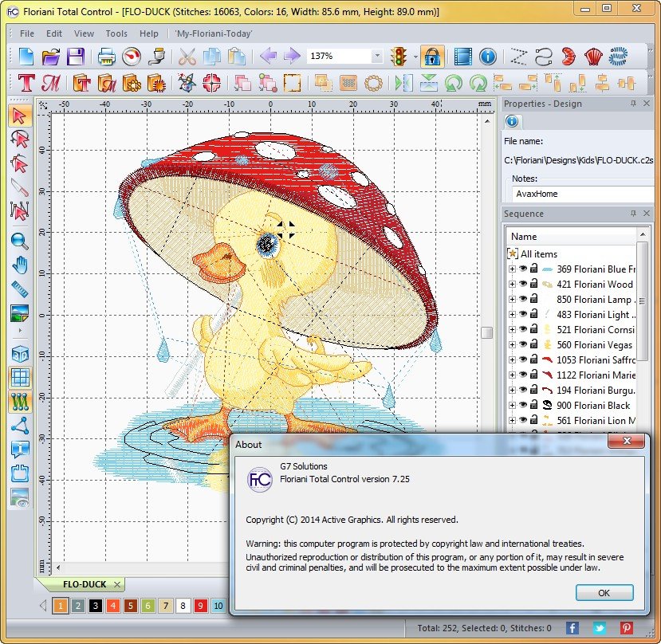Click the Redo right arrow icon
This screenshot has width=661, height=644.
(291, 56)
